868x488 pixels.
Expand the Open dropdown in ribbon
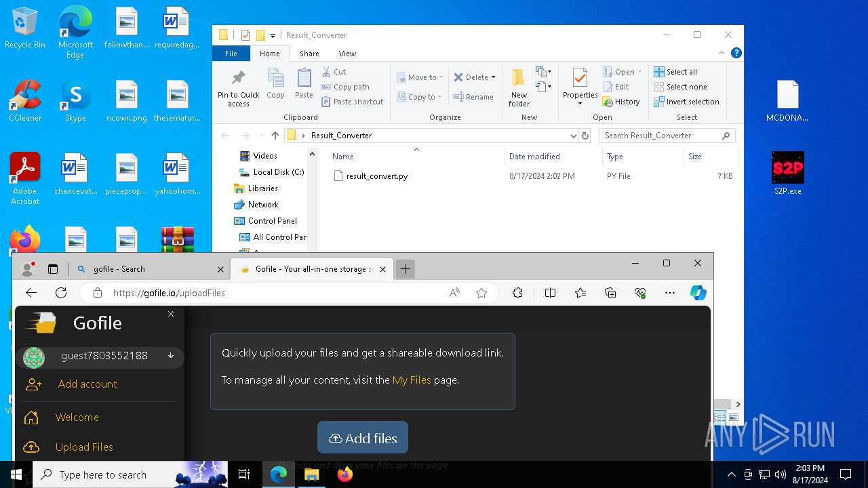point(639,72)
